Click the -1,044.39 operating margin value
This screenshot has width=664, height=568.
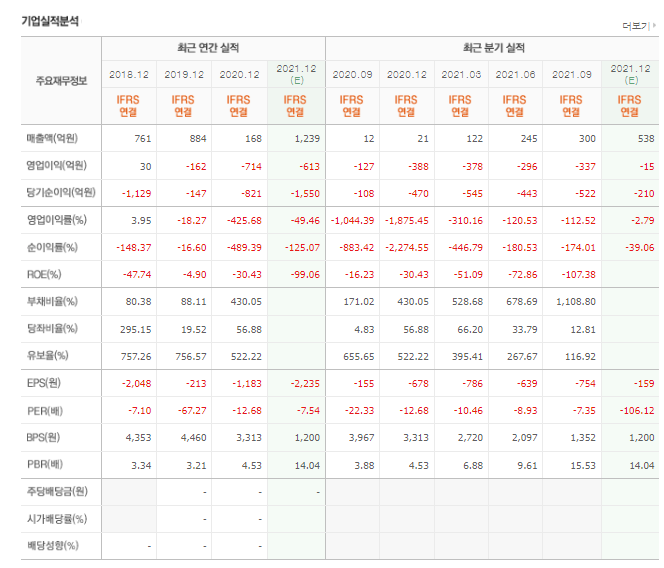point(352,221)
